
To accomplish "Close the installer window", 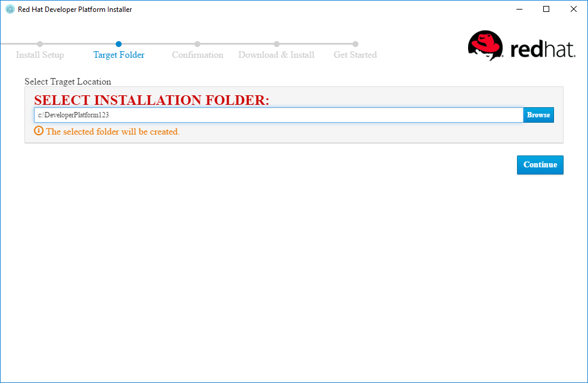I will click(574, 10).
